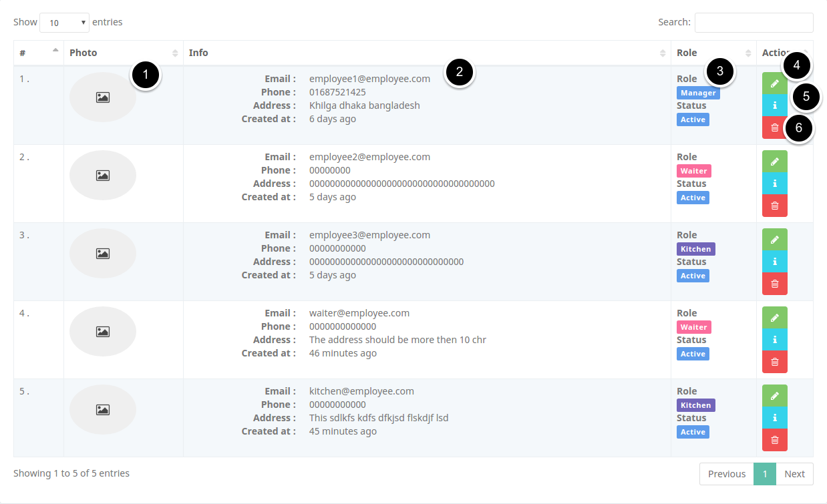Edit the waiter@employee.com record
Screen dimensions: 827x504
775,318
